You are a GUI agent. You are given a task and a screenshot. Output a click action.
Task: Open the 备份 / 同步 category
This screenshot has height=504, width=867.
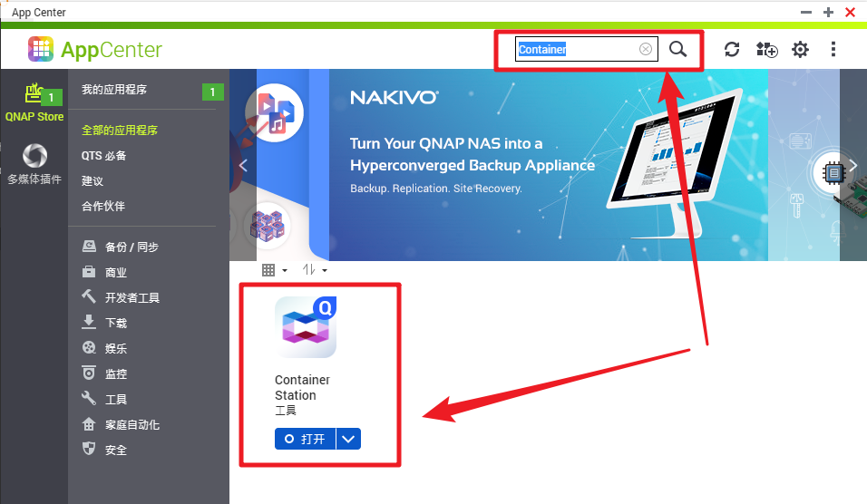(132, 247)
